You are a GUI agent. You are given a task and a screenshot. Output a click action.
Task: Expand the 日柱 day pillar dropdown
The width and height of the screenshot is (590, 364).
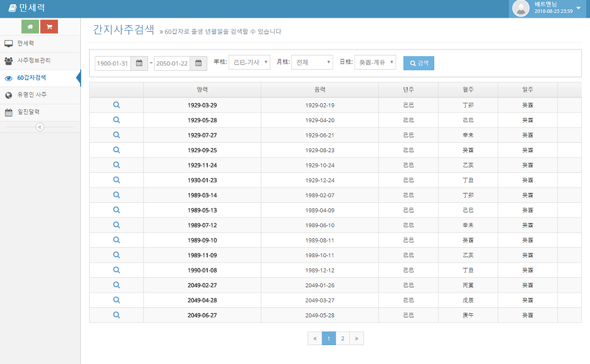375,63
